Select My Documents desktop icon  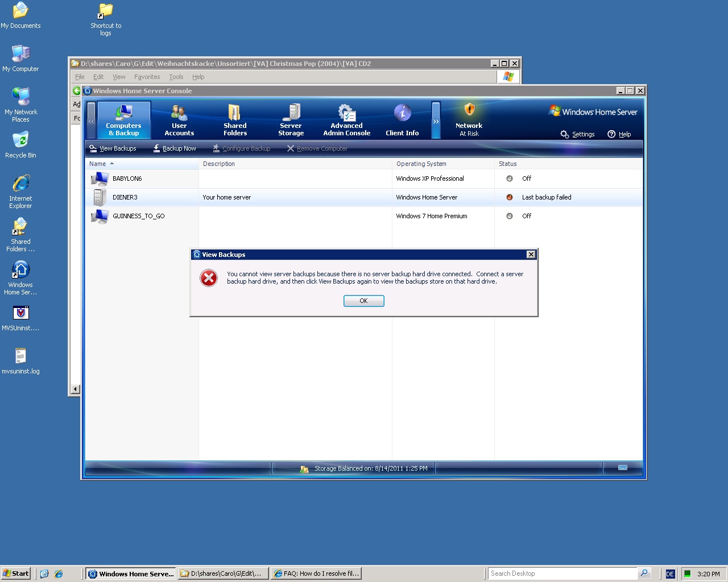coord(20,16)
